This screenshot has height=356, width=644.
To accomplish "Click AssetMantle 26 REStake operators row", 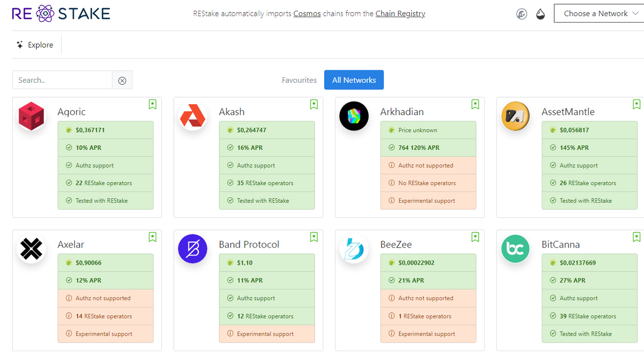I will (x=590, y=183).
